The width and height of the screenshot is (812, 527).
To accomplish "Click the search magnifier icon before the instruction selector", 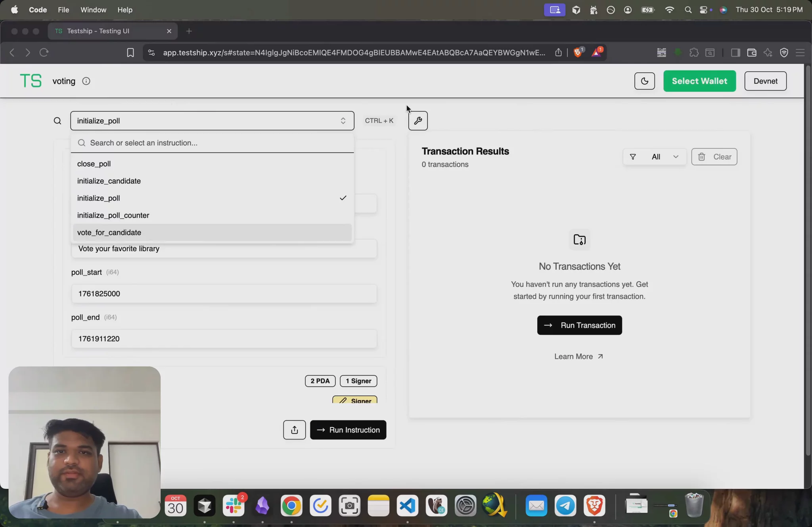I will point(57,120).
